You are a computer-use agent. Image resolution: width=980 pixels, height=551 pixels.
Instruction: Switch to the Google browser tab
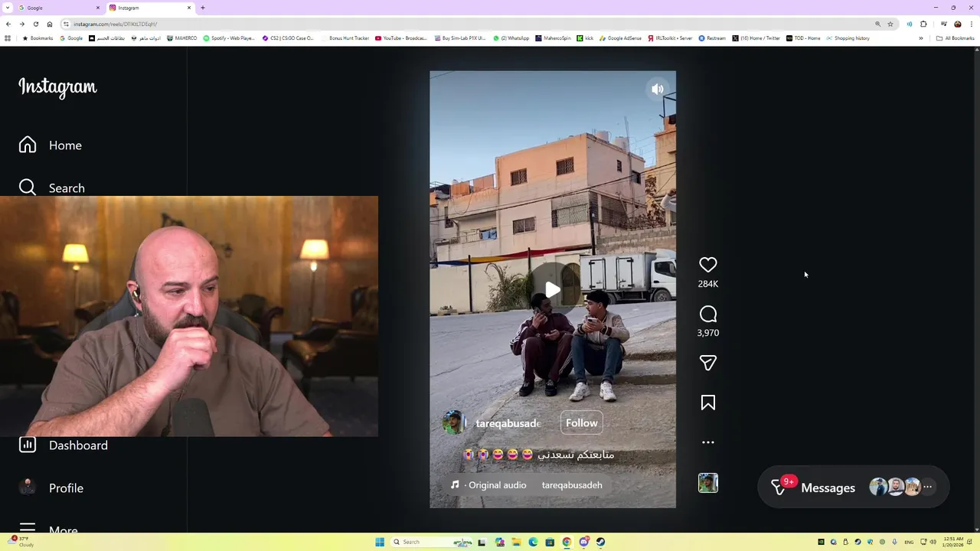click(x=58, y=8)
